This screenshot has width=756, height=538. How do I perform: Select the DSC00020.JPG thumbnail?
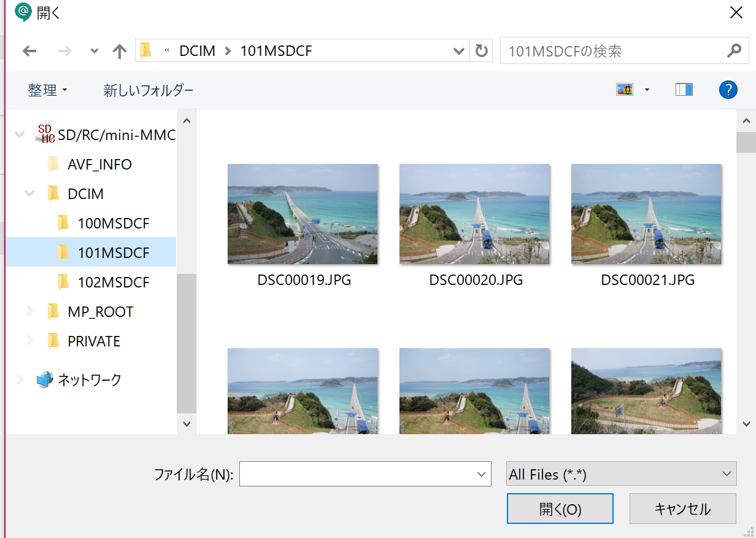point(475,214)
